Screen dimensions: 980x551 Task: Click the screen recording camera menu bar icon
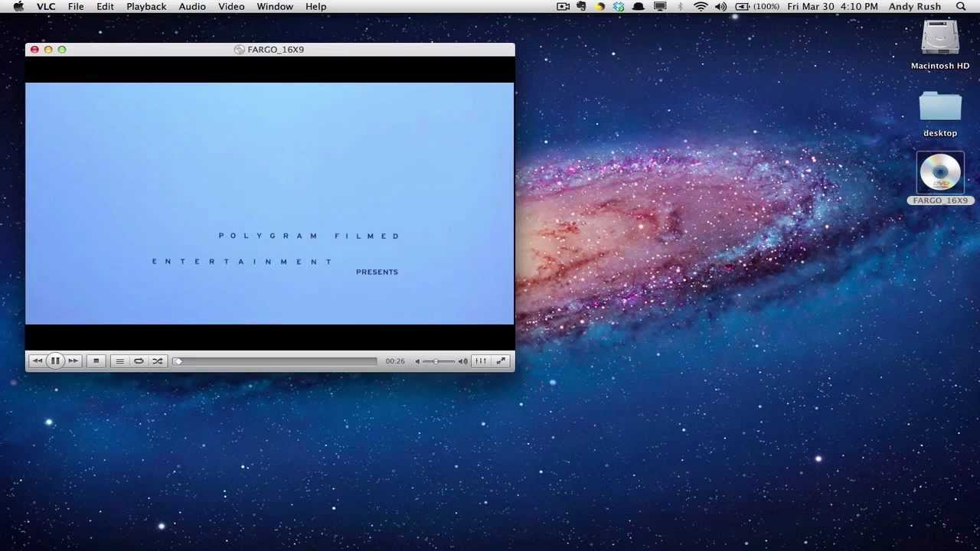pos(563,6)
